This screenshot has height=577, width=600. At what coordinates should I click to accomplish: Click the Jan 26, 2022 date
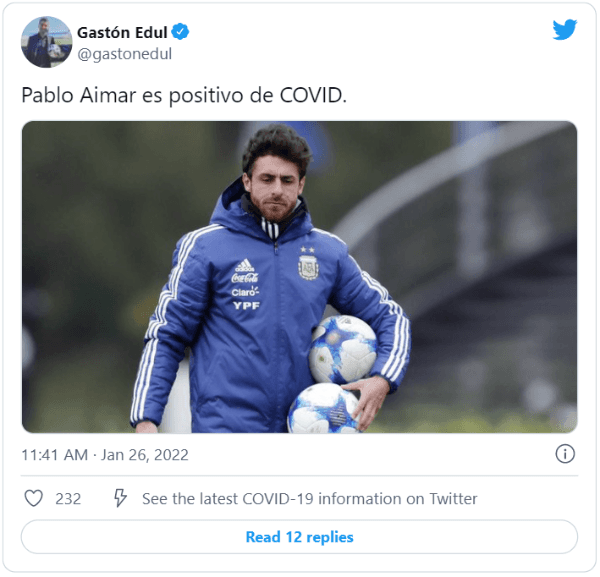click(145, 455)
